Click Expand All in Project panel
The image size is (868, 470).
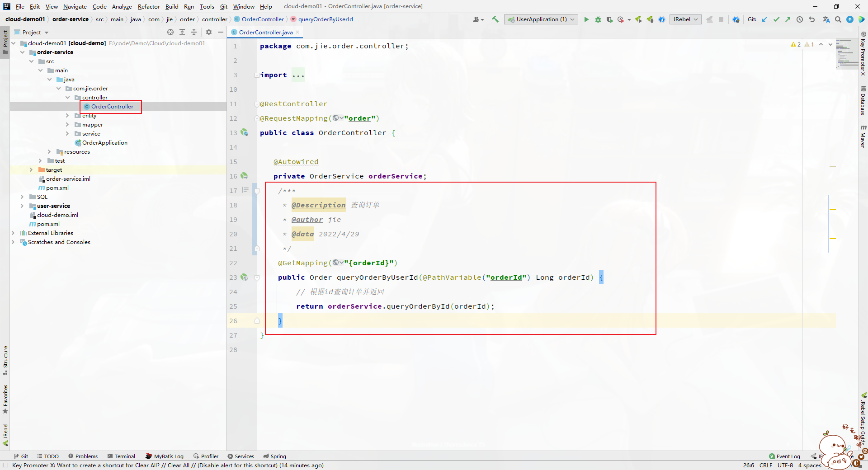[x=182, y=32]
